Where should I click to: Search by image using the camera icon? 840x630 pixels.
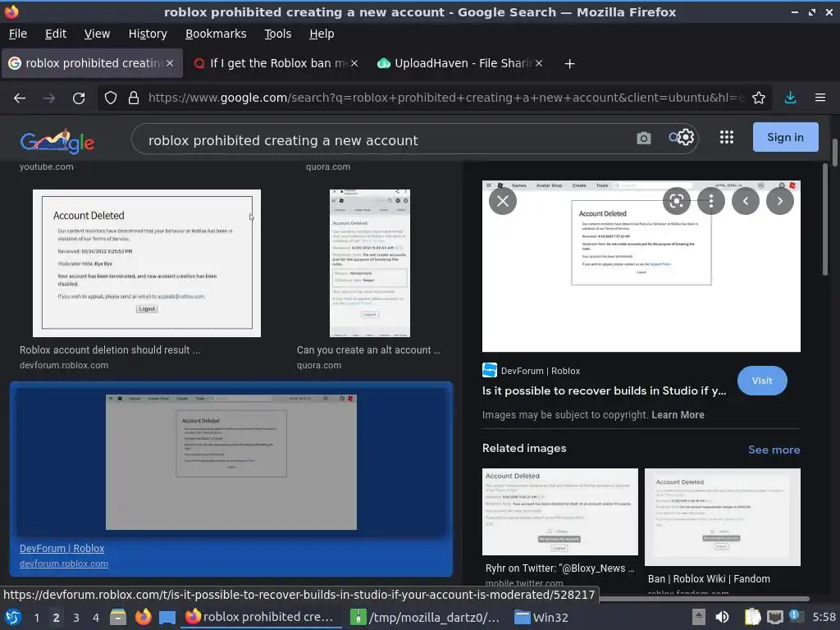tap(644, 139)
